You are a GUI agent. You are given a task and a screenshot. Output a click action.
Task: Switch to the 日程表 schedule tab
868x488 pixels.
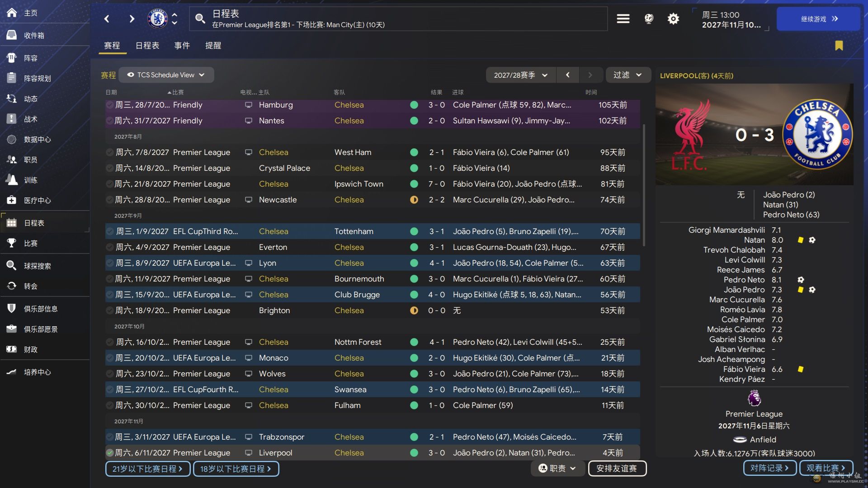147,46
